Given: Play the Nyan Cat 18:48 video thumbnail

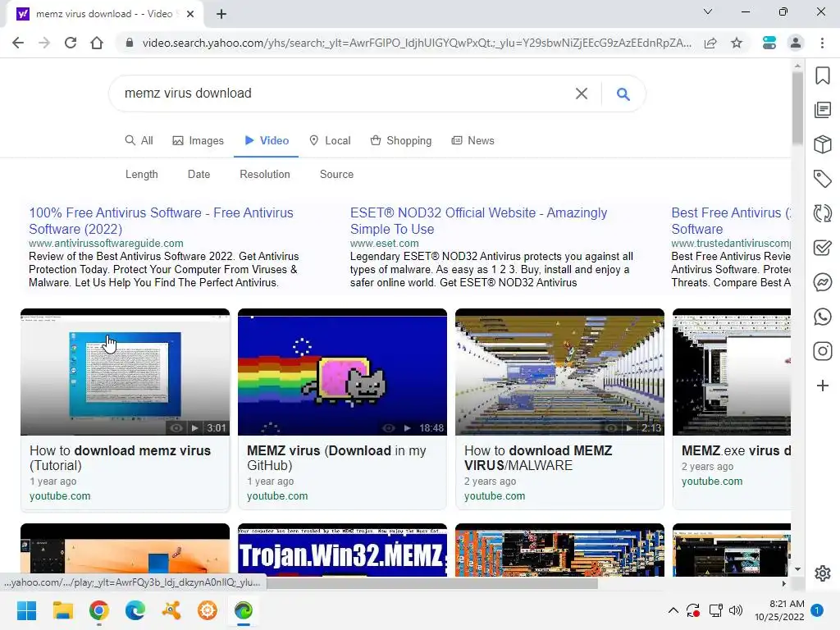Looking at the screenshot, I should [x=342, y=372].
